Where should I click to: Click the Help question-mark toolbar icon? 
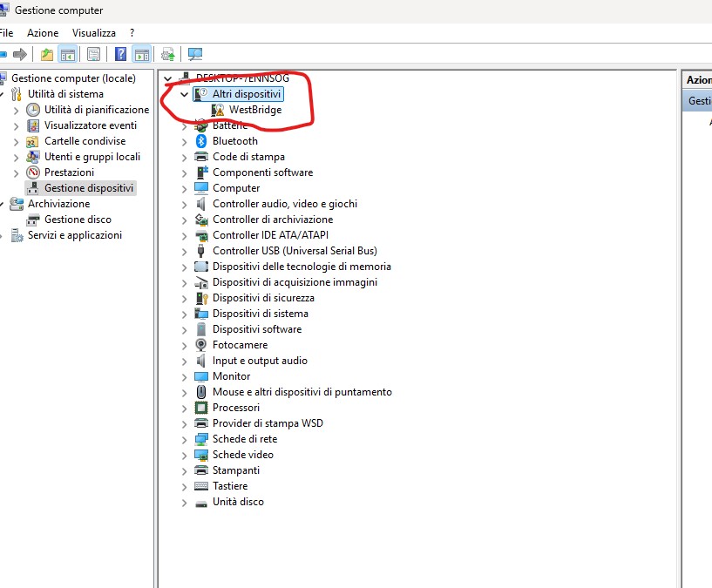coord(120,54)
